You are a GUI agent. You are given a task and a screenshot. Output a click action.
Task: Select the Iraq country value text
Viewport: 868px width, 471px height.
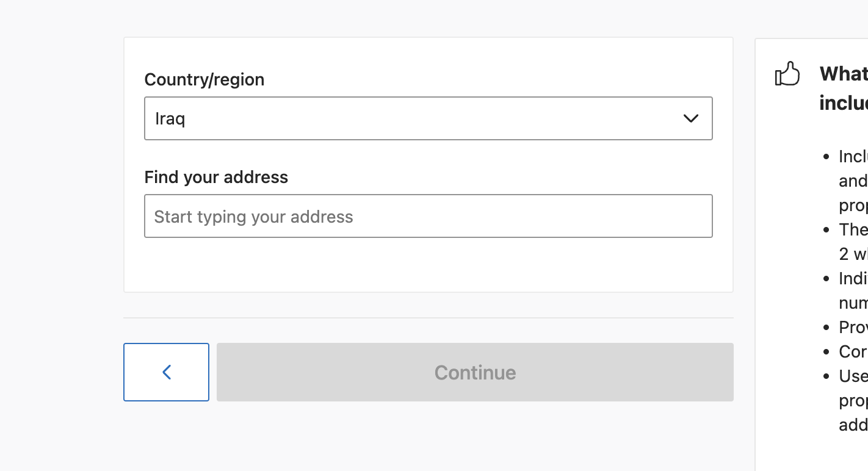(170, 118)
